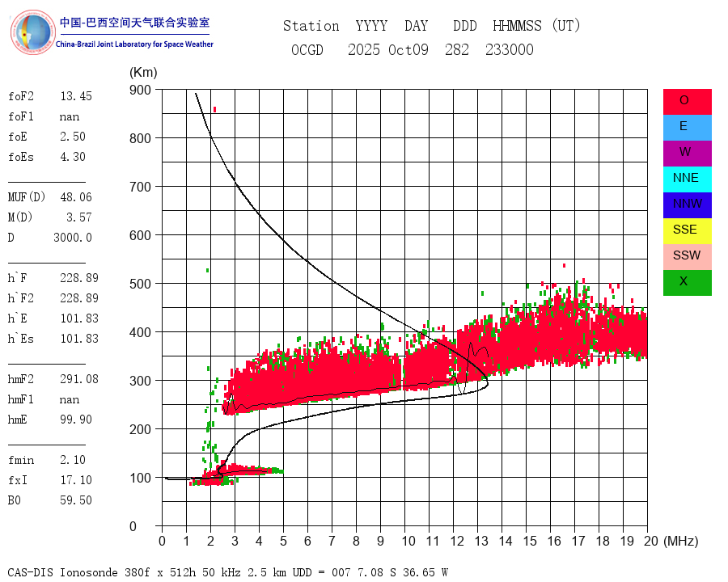Viewport: 728px width, 582px height.
Task: Click the green X legend swatch
Action: tap(687, 283)
